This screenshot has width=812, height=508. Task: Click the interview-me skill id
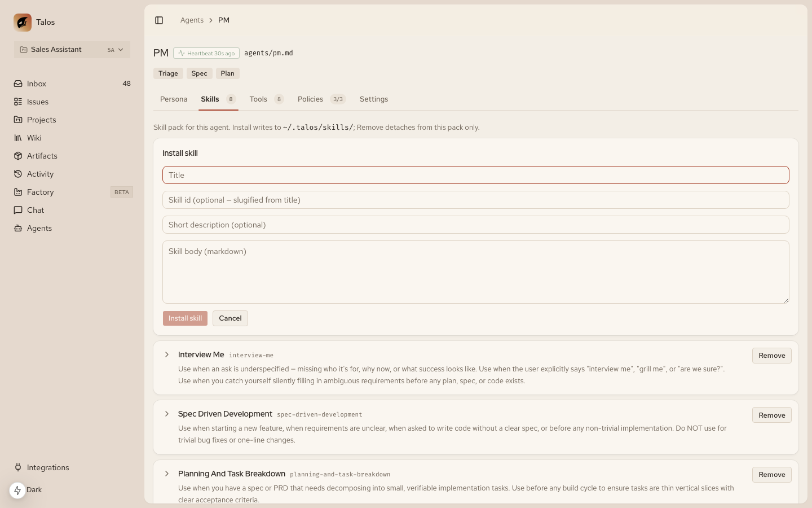pos(251,355)
